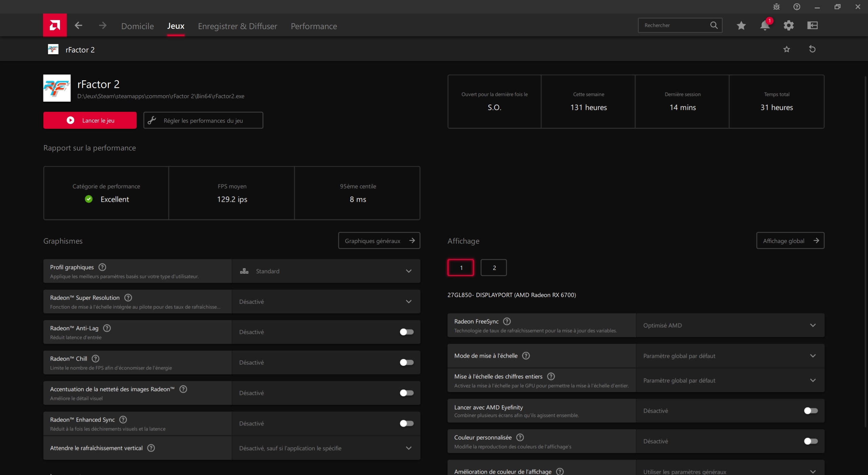This screenshot has height=475, width=868.
Task: Reset rFactor 2 profile with the reset icon
Action: click(x=812, y=49)
